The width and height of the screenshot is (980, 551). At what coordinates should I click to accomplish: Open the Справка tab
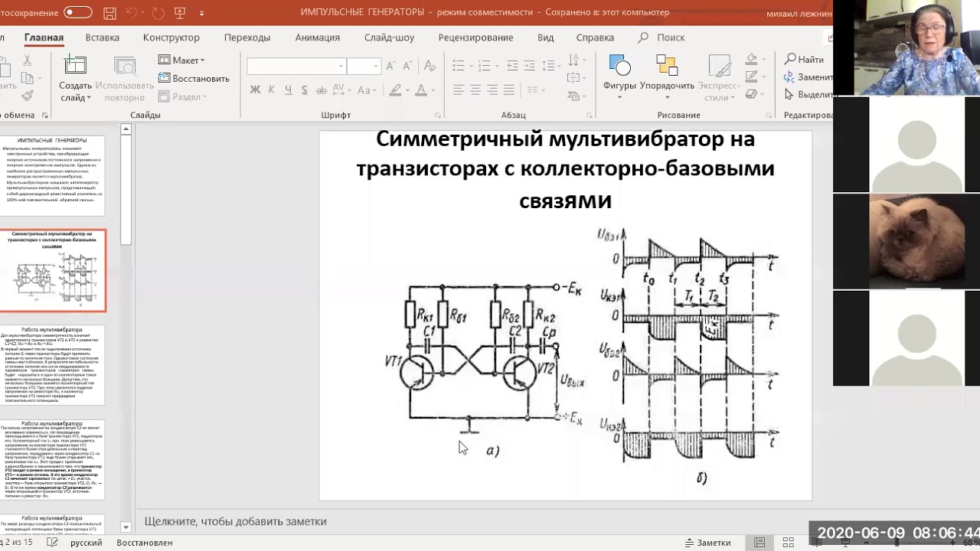(x=595, y=37)
